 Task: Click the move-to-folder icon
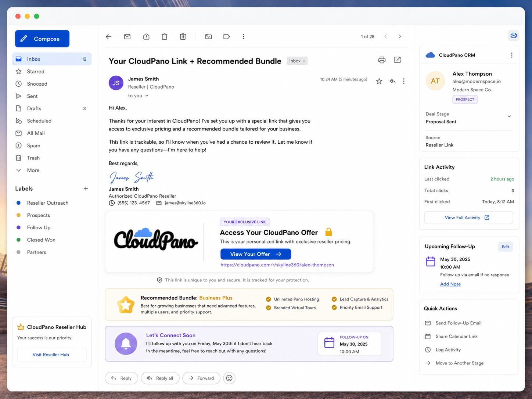(x=208, y=37)
